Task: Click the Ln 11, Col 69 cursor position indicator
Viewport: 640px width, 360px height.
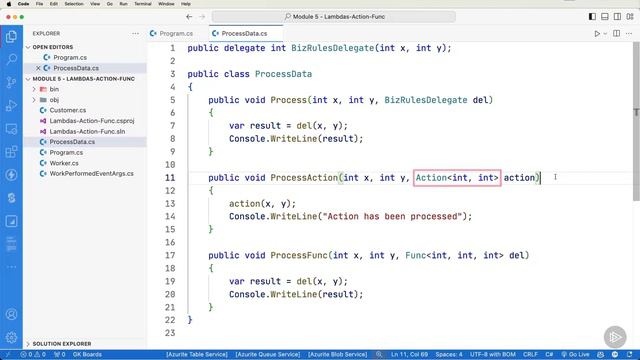Action: click(x=409, y=355)
